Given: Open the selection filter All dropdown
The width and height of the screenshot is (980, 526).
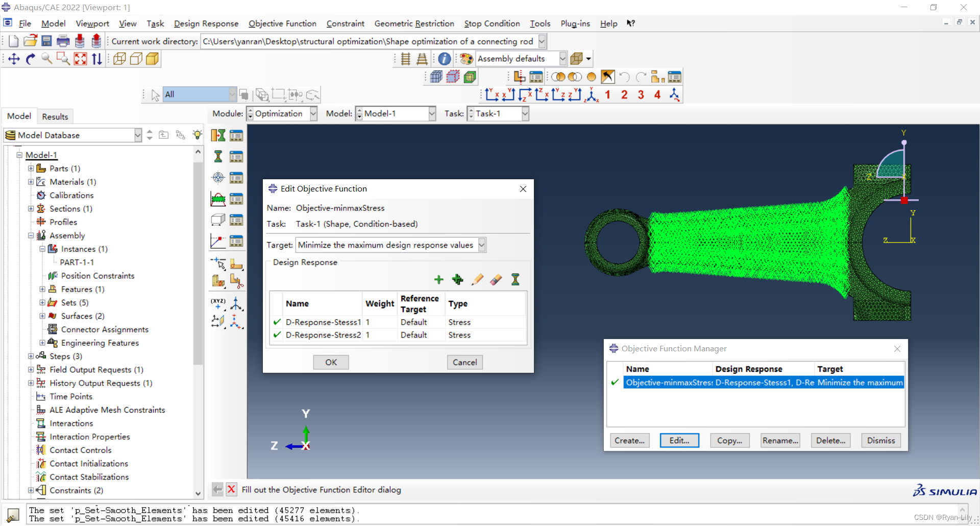Looking at the screenshot, I should 232,94.
